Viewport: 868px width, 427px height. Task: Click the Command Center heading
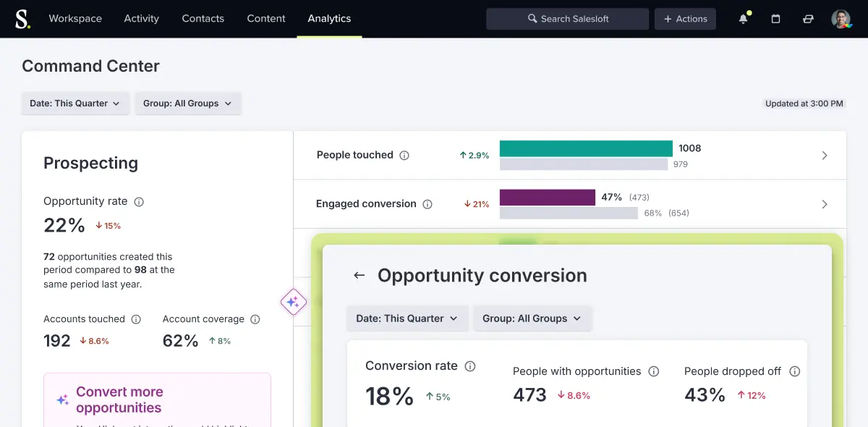click(90, 66)
